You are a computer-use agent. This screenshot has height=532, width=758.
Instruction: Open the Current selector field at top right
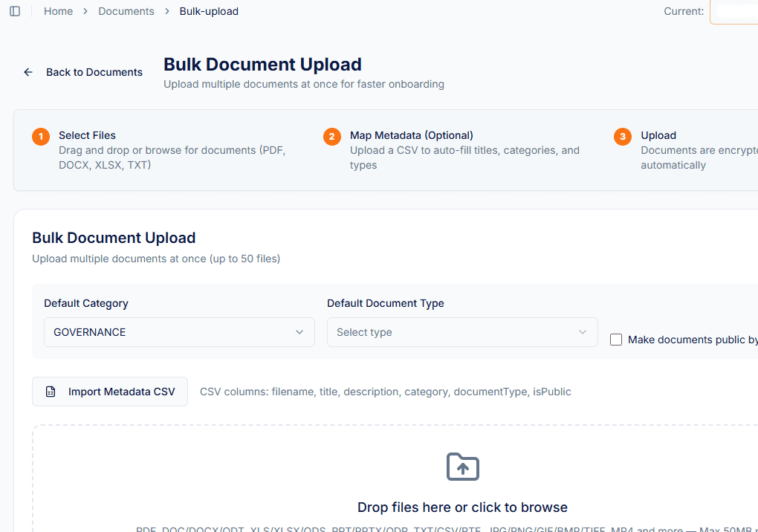[733, 11]
